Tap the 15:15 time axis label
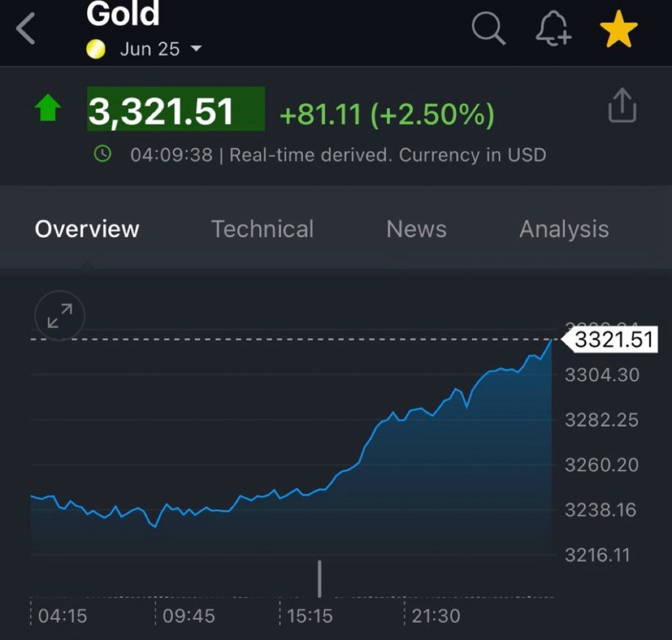Image resolution: width=672 pixels, height=640 pixels. point(310,616)
